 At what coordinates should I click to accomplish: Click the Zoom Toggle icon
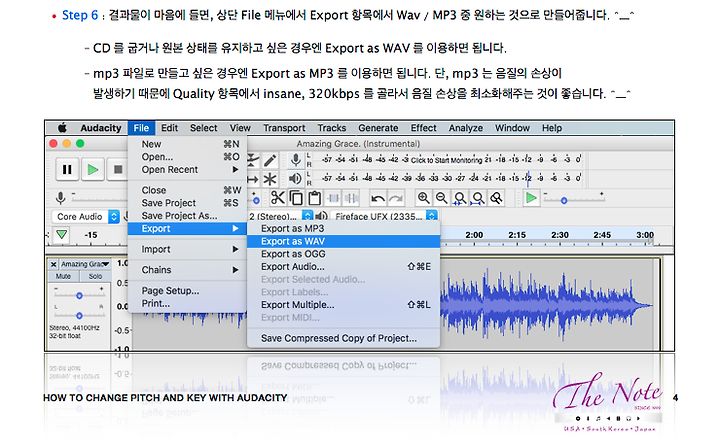point(496,198)
